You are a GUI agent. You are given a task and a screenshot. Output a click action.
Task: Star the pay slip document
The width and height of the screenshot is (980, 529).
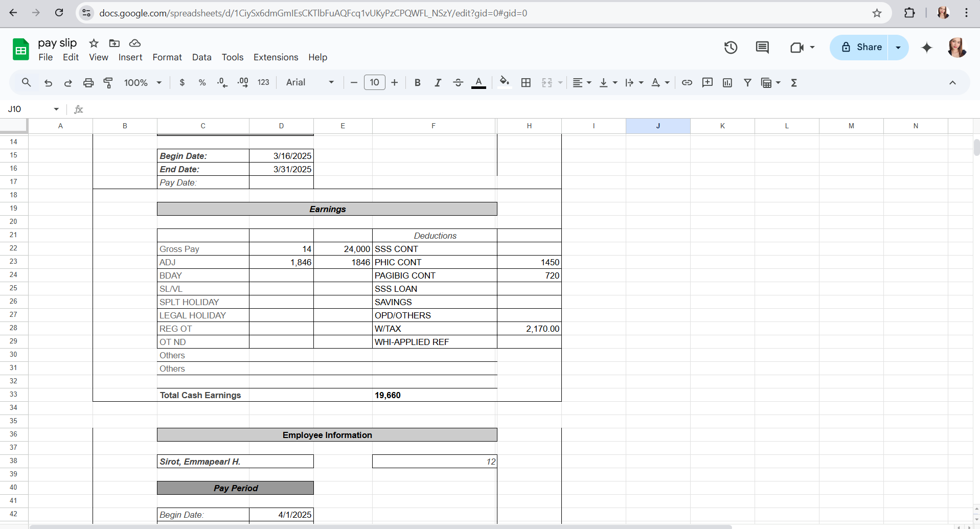pyautogui.click(x=94, y=43)
